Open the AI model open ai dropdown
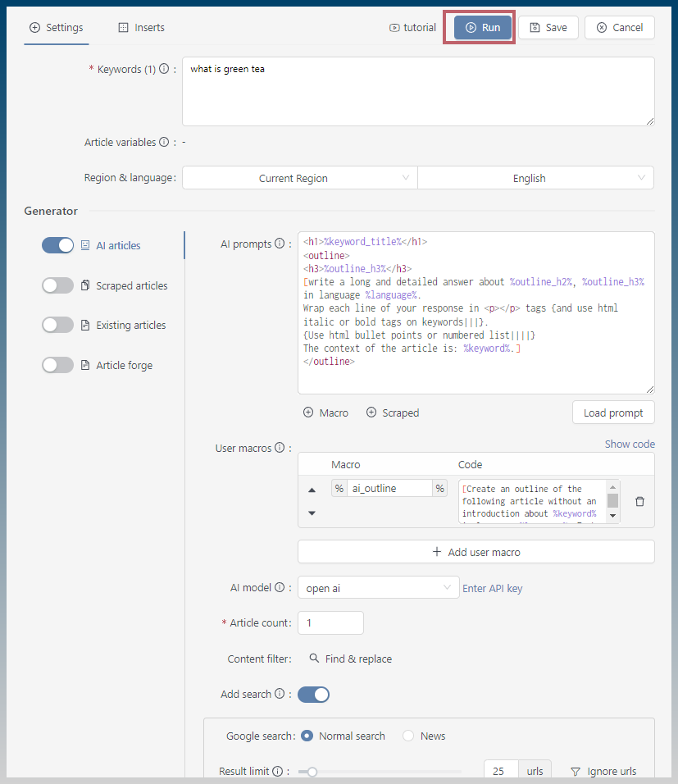This screenshot has height=784, width=678. pyautogui.click(x=379, y=587)
